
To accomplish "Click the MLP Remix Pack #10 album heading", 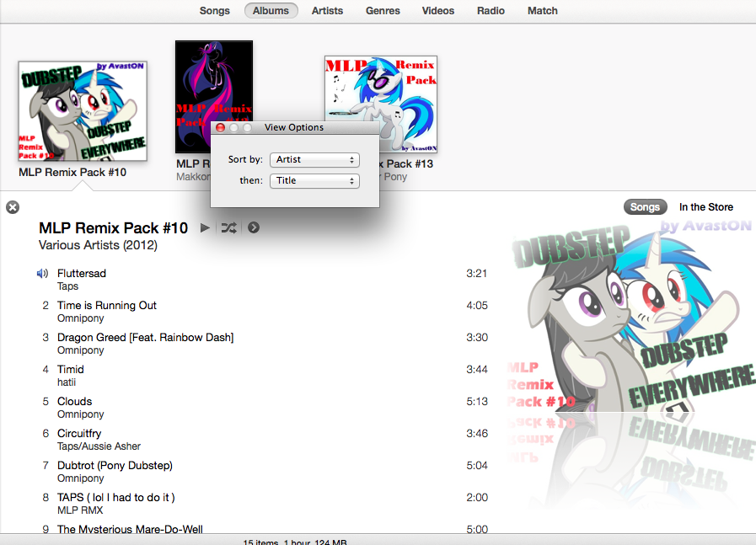I will pos(113,227).
